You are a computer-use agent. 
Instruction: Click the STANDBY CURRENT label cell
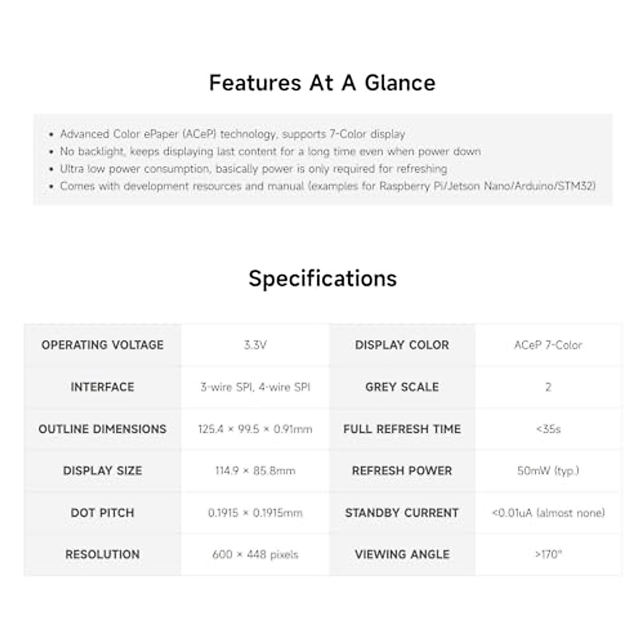point(402,513)
